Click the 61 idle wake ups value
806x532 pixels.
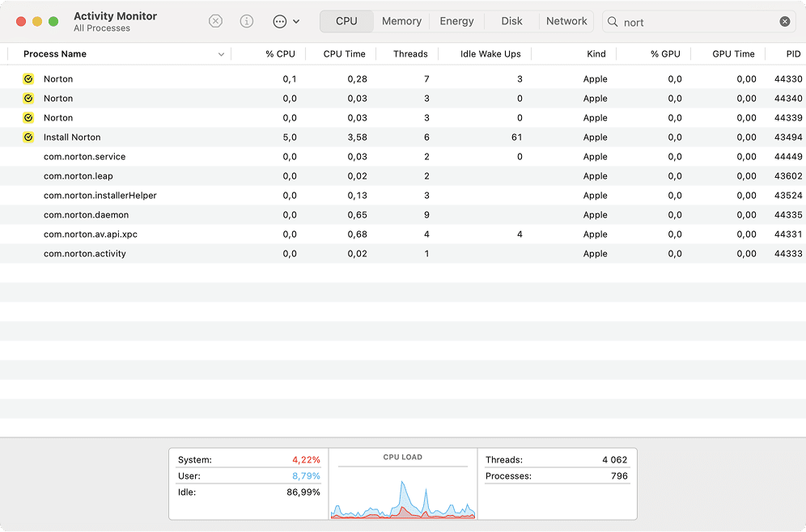point(516,137)
